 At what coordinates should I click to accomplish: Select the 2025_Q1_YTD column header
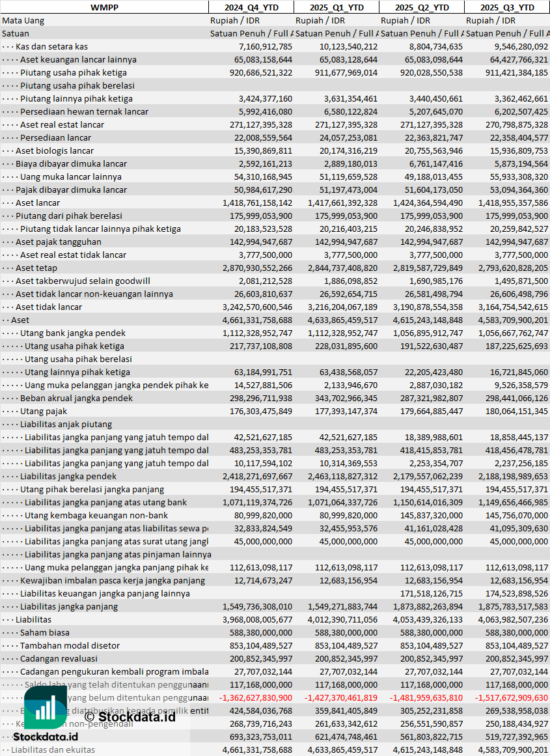tap(336, 7)
